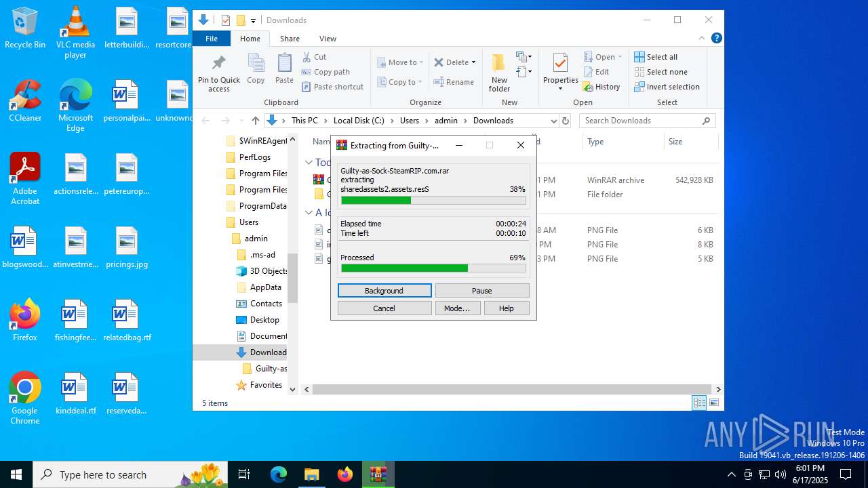Click Rename in Organize group
This screenshot has height=488, width=868.
(454, 82)
